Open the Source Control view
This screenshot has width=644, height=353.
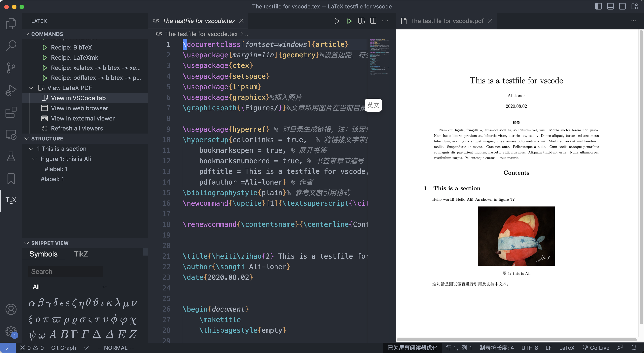point(11,68)
